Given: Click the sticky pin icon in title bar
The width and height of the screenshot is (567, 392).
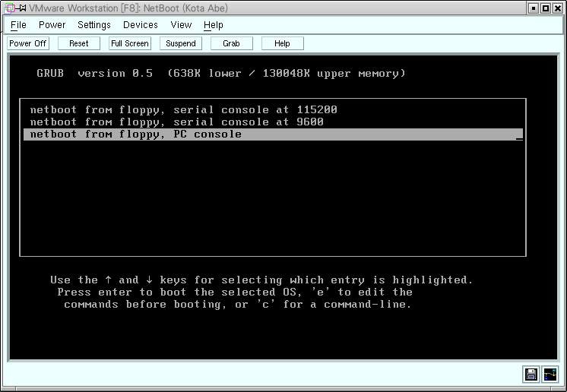Looking at the screenshot, I should (21, 8).
